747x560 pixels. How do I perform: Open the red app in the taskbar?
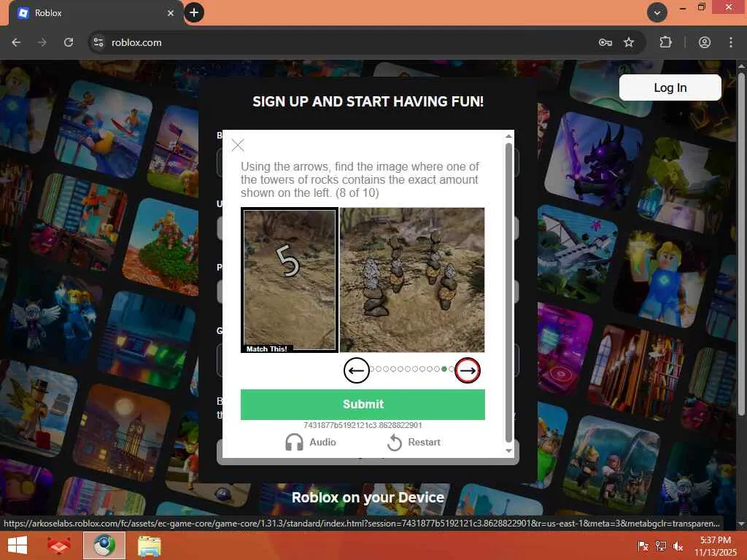coord(59,545)
